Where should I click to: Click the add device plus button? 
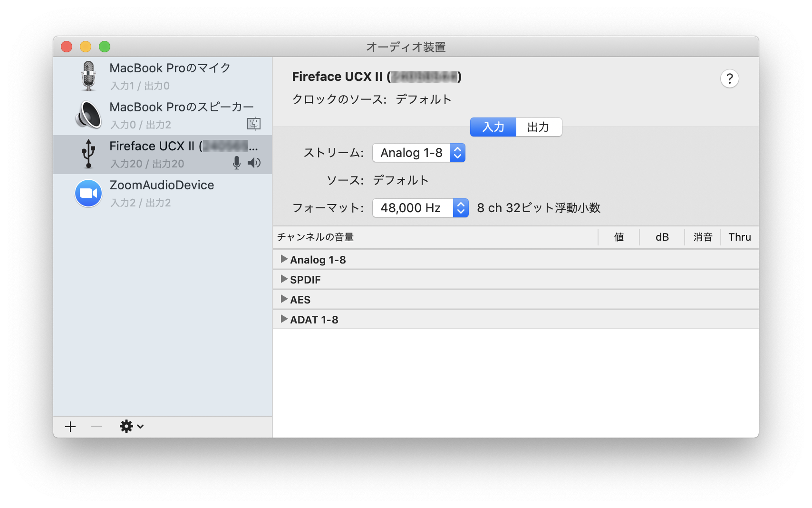(x=70, y=427)
